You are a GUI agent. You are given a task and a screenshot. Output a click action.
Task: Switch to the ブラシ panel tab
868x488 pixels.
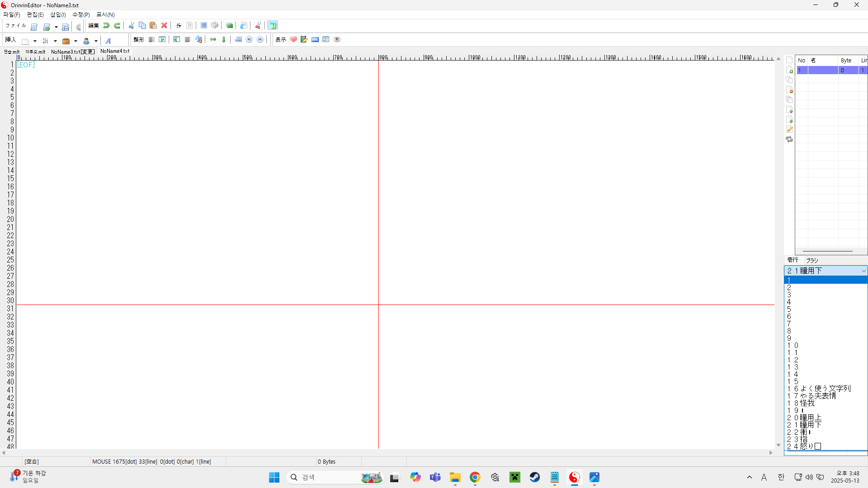pos(812,260)
